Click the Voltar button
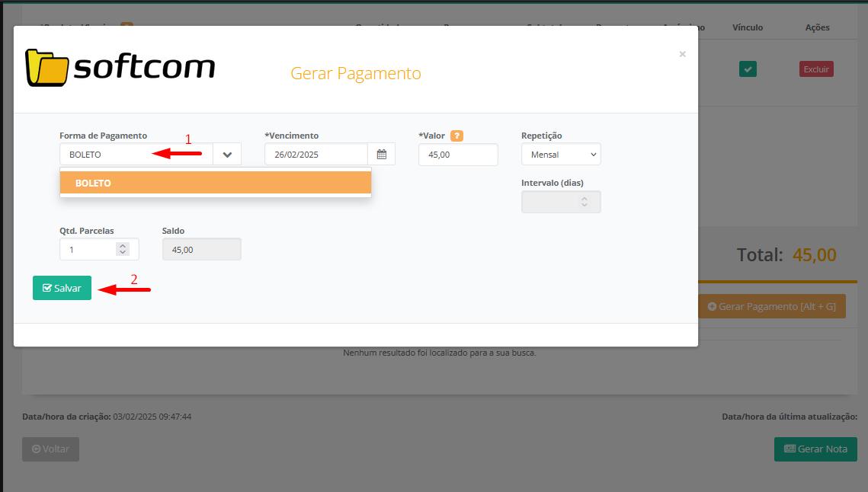868x492 pixels. tap(50, 449)
